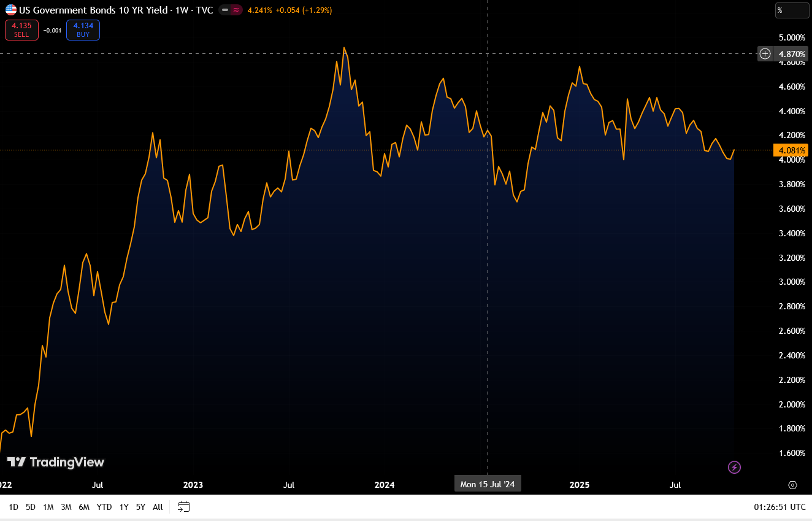Click the red approximate-equals data status icon
The height and width of the screenshot is (521, 812).
click(236, 10)
